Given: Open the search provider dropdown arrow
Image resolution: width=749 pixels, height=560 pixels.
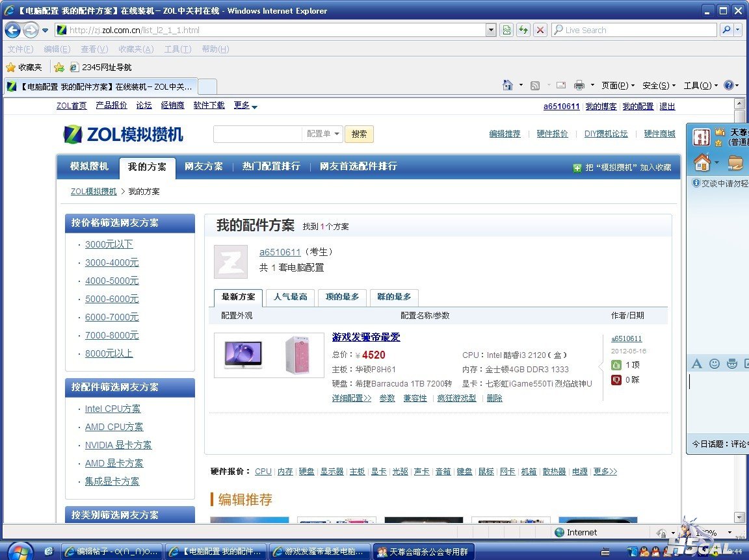Looking at the screenshot, I should click(x=739, y=30).
